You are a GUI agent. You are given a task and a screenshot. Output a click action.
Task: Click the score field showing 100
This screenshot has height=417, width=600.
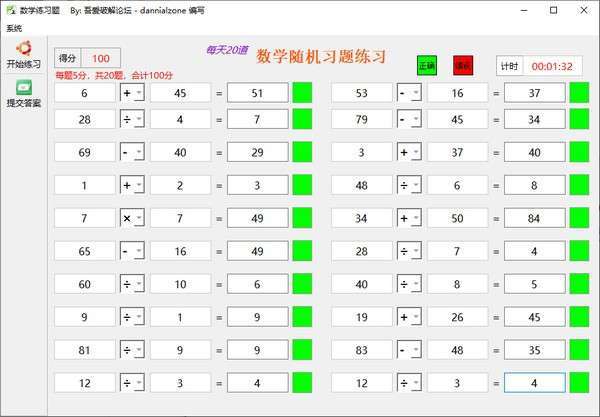tap(101, 58)
